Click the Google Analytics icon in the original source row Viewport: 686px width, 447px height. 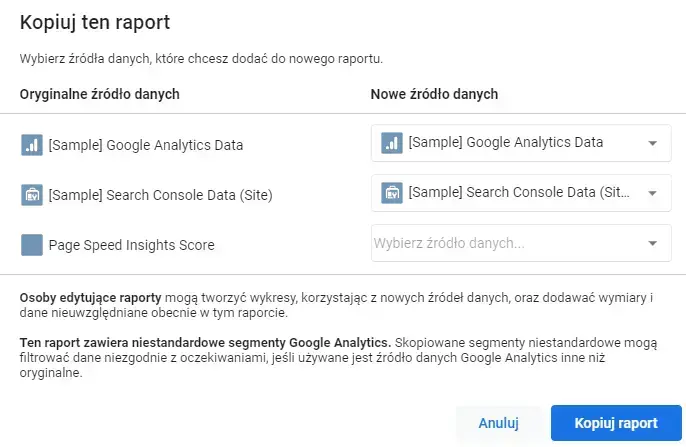tap(32, 145)
